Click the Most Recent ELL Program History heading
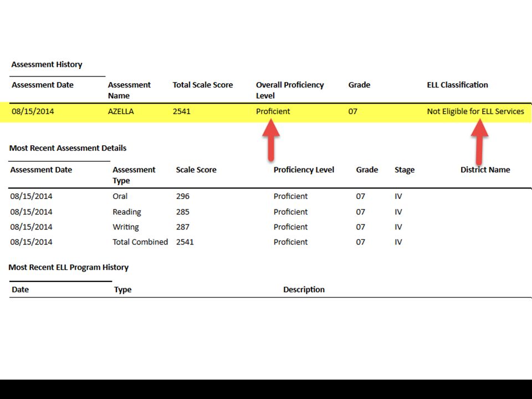The image size is (532, 399). point(69,267)
